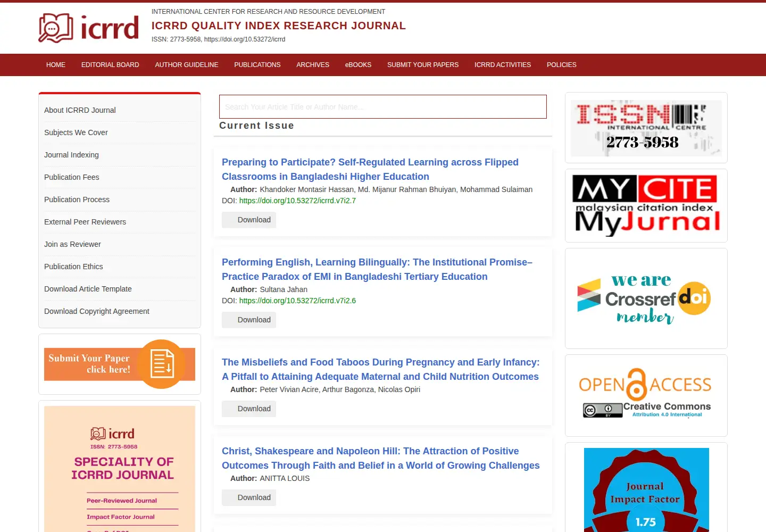Download the Sultana Jahan EMI article
Screen dimensions: 766x532
click(249, 320)
